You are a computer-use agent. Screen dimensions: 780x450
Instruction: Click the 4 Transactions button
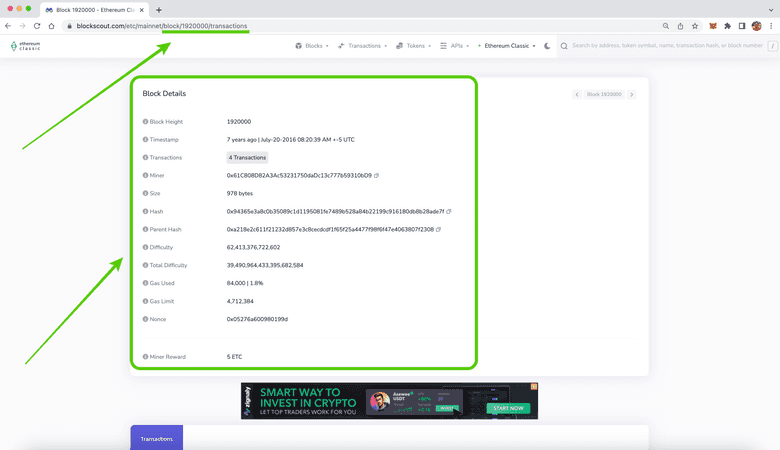[x=247, y=157]
